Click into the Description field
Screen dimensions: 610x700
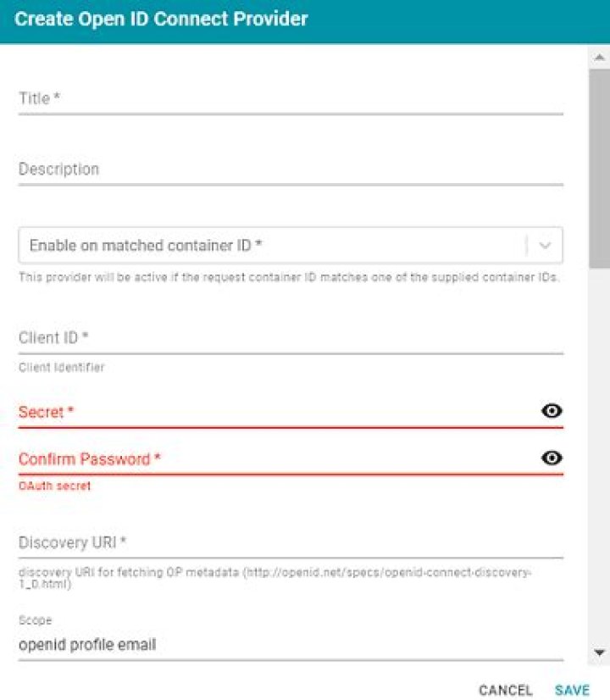pyautogui.click(x=290, y=169)
